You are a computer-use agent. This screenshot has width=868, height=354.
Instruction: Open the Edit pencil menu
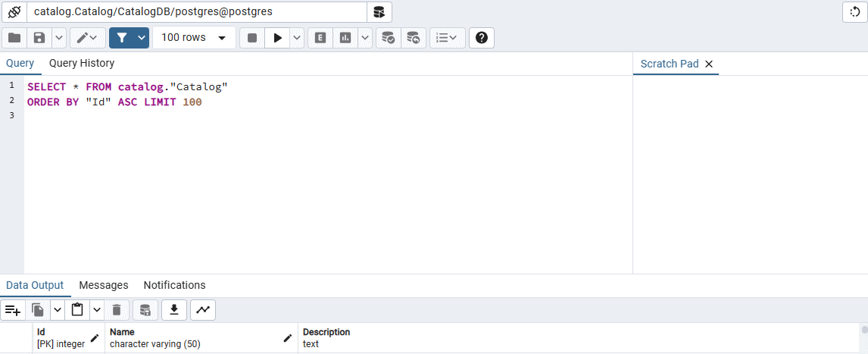87,38
